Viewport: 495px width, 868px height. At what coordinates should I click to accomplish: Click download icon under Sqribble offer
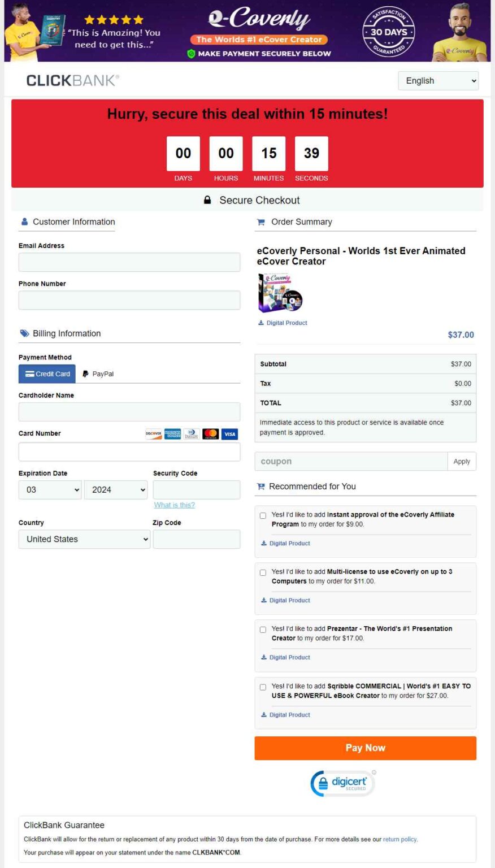coord(264,715)
